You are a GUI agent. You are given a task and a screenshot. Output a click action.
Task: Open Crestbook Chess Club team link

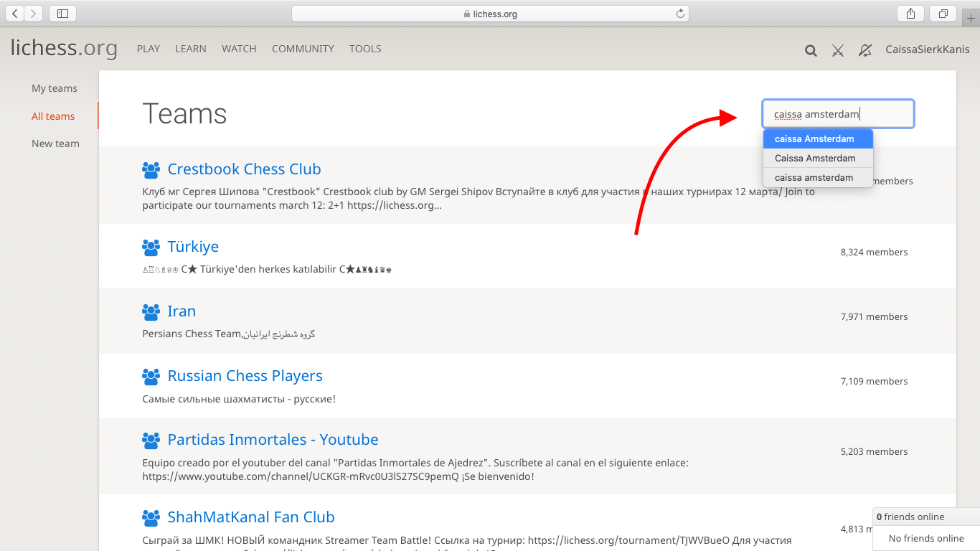pyautogui.click(x=244, y=169)
